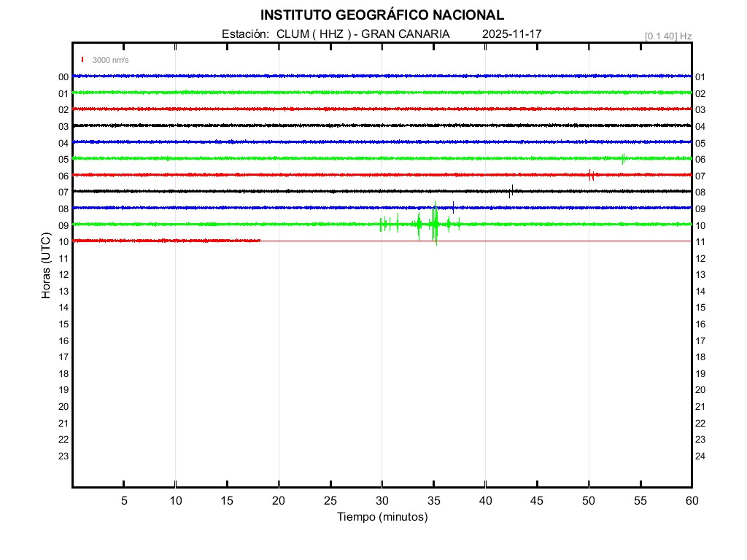The height and width of the screenshot is (560, 747).
Task: Click the red 3000 nm/s scale bar
Action: pyautogui.click(x=83, y=60)
